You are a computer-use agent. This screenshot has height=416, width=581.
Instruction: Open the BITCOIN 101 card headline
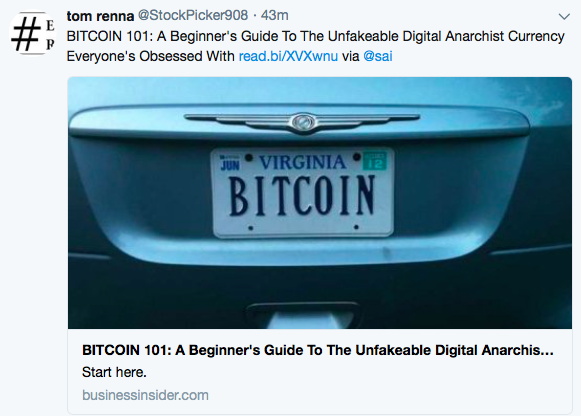pos(318,350)
